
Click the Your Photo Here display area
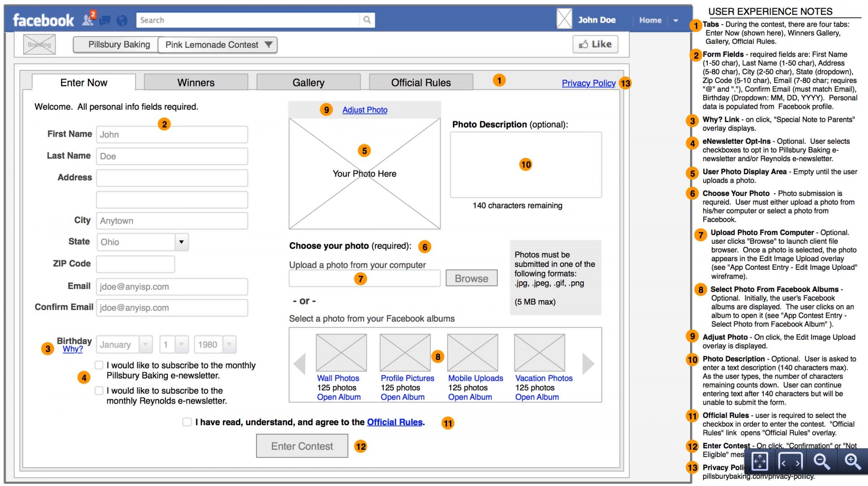pos(365,174)
